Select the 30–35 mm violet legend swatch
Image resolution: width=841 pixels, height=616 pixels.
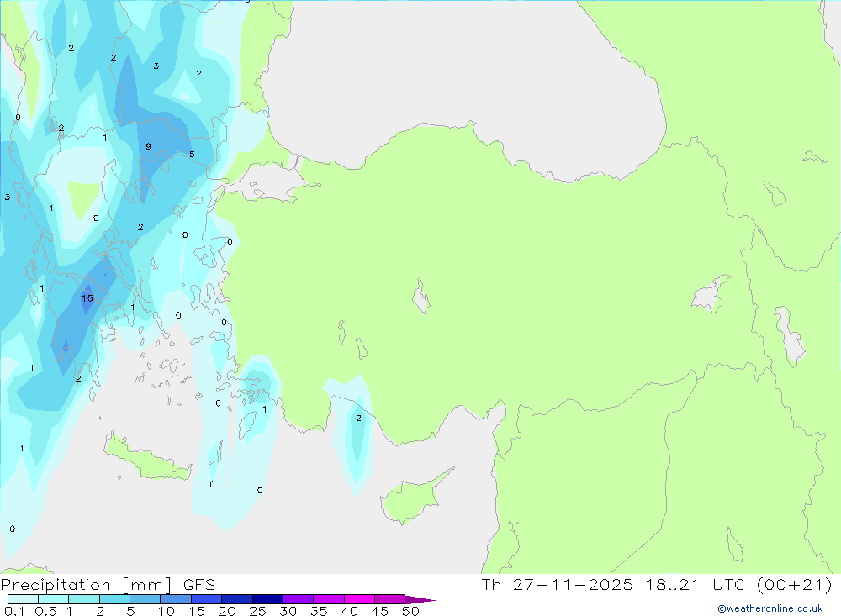[x=299, y=599]
